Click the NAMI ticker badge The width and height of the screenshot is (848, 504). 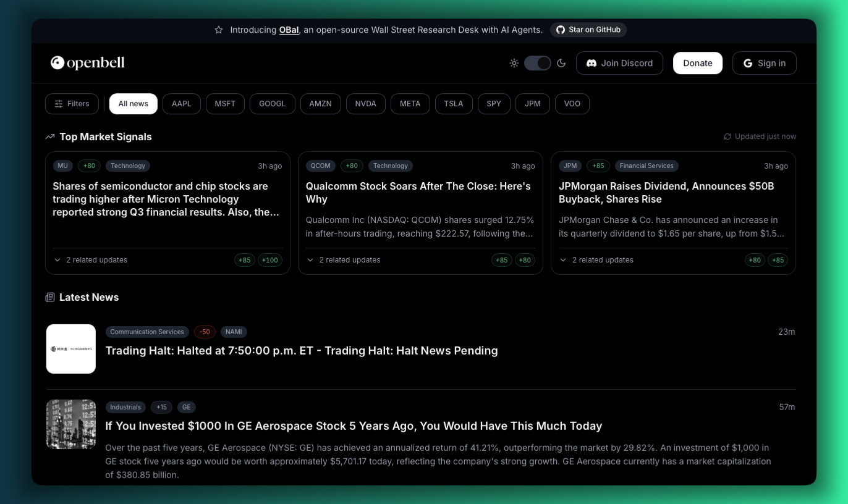click(x=234, y=332)
